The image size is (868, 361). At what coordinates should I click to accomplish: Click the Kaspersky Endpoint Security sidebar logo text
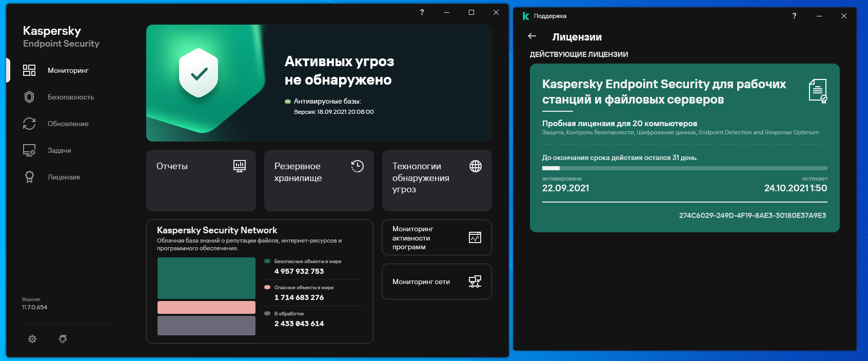61,37
